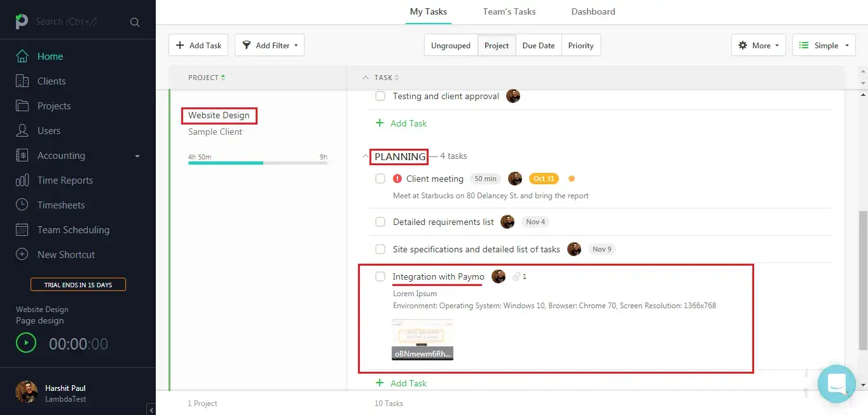Mark Detailed requirements list as complete

(380, 222)
